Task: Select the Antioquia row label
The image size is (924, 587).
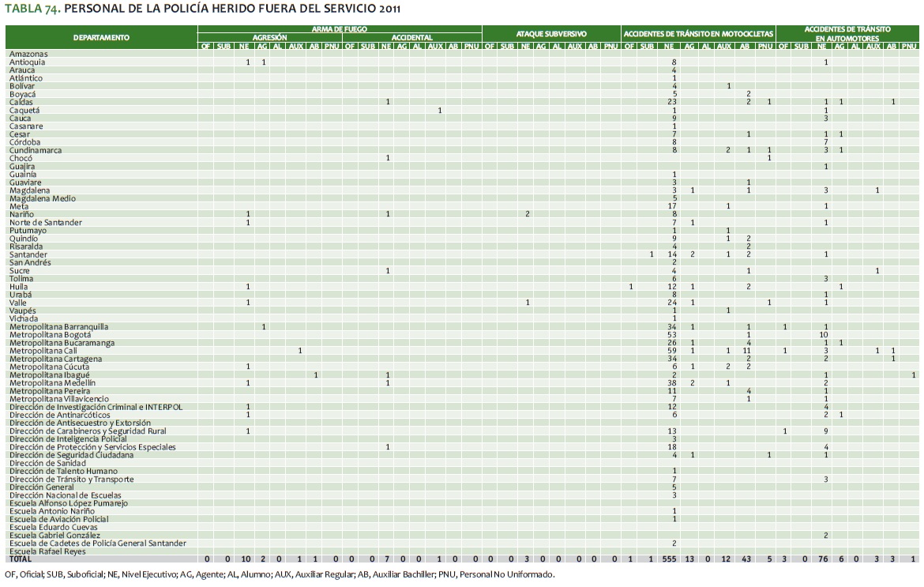Action: (x=28, y=62)
